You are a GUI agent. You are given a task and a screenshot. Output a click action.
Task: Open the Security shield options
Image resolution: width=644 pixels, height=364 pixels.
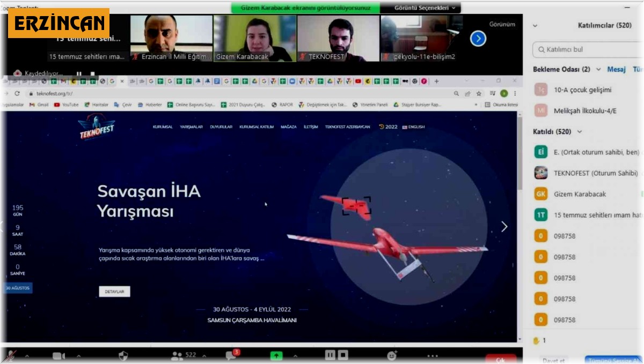123,355
